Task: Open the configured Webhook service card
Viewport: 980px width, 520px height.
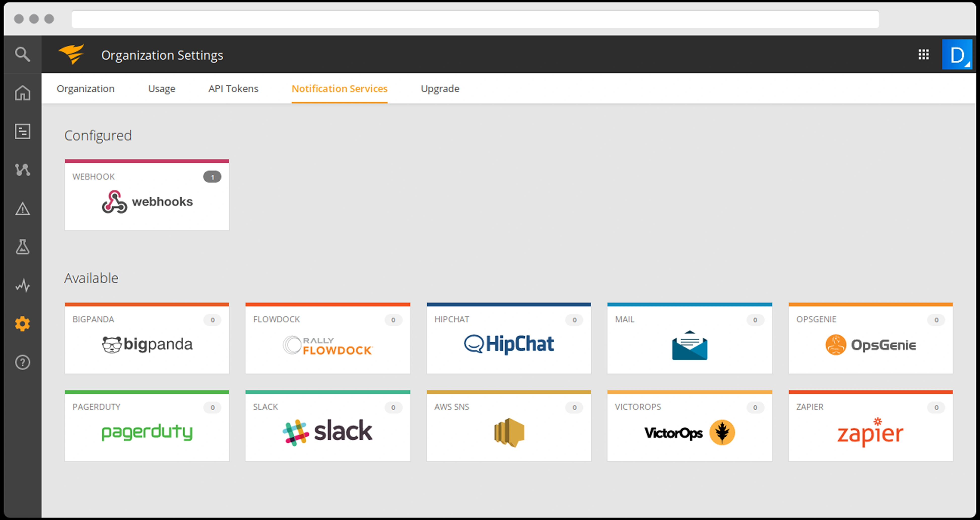Action: [x=147, y=195]
